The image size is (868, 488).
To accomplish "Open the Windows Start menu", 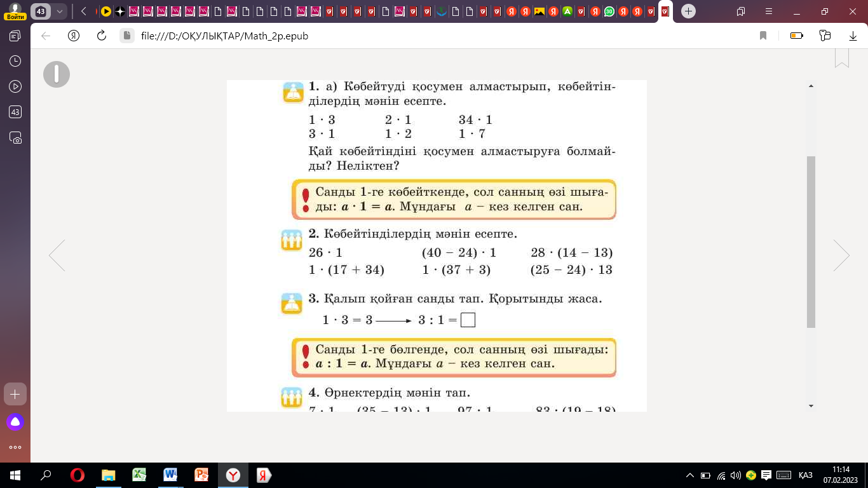I will tap(15, 475).
